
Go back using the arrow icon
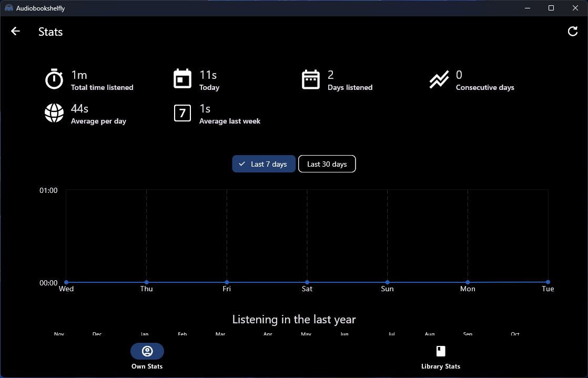point(15,31)
